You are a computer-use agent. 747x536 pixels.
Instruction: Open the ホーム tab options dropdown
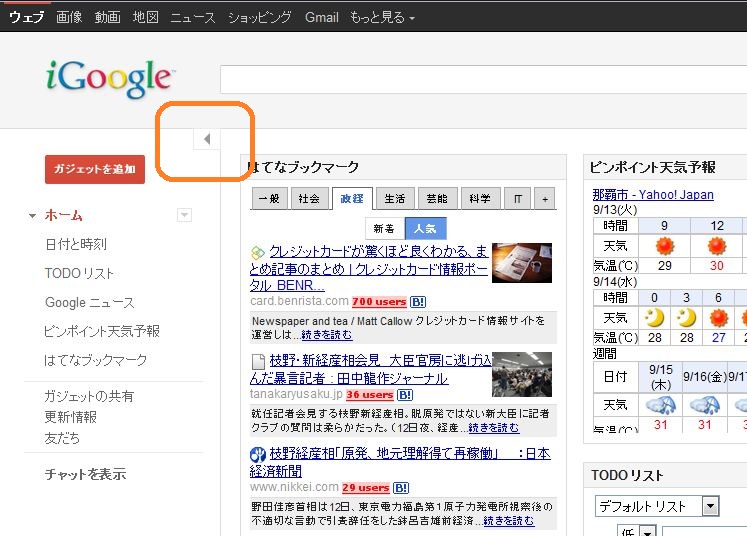point(184,215)
